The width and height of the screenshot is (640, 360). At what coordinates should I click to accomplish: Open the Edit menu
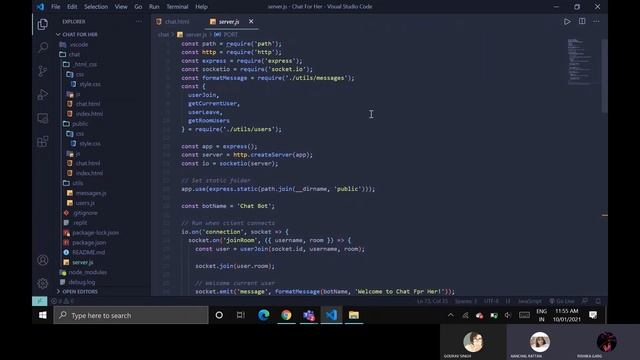click(72, 7)
